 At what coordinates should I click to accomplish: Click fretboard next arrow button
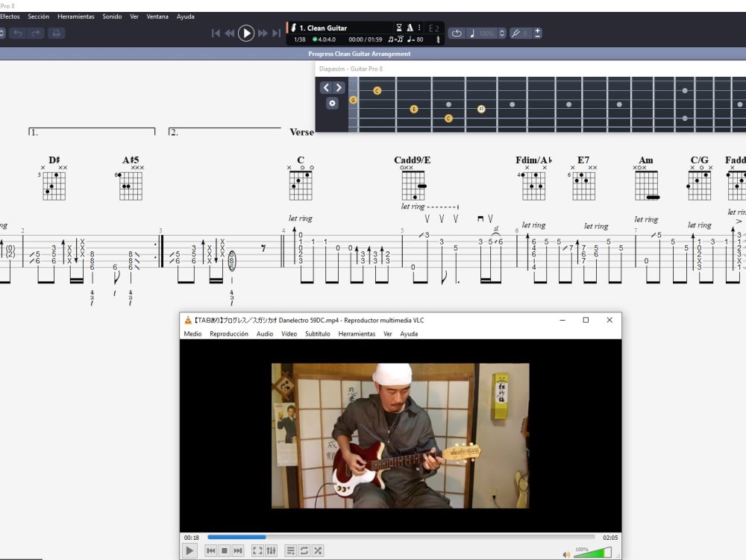(x=339, y=87)
